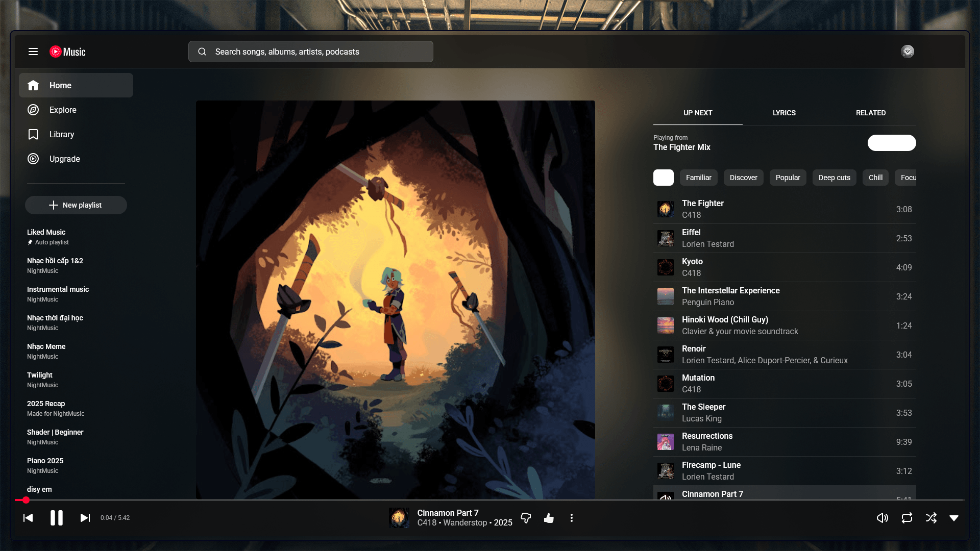Dislike Cinnamon Part 7
This screenshot has height=551, width=980.
click(x=526, y=518)
